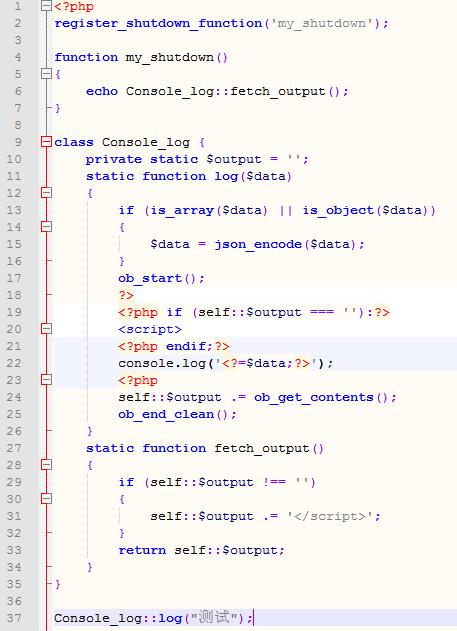
Task: Click 'Console_log::log' call on line 37
Action: click(x=118, y=618)
